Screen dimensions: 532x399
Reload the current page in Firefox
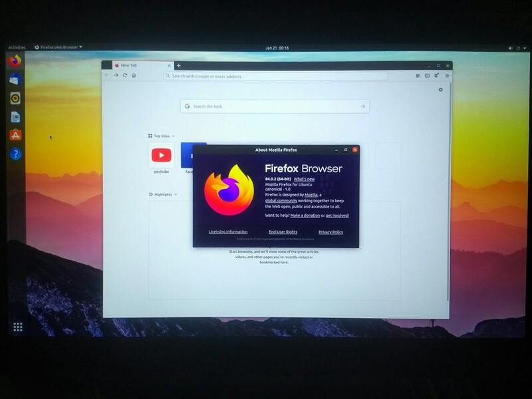(125, 75)
